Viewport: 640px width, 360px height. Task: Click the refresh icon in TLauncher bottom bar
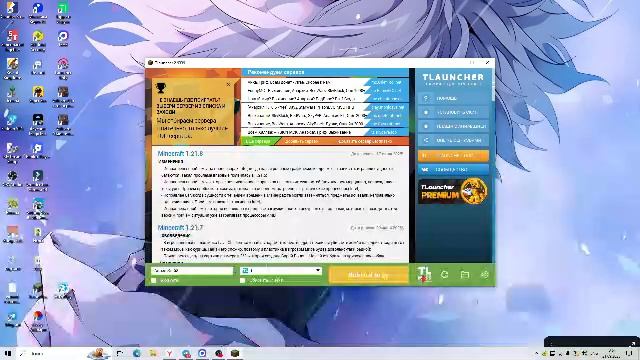[x=444, y=275]
